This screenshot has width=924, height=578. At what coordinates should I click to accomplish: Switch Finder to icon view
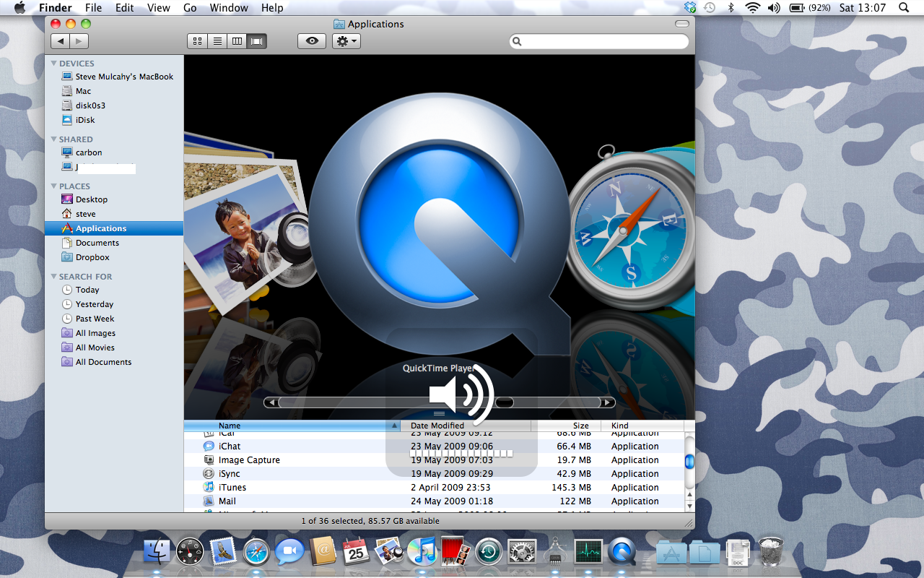pos(198,41)
